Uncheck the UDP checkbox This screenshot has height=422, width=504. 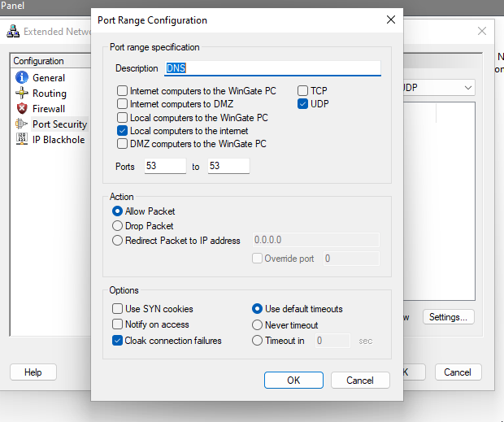(303, 104)
